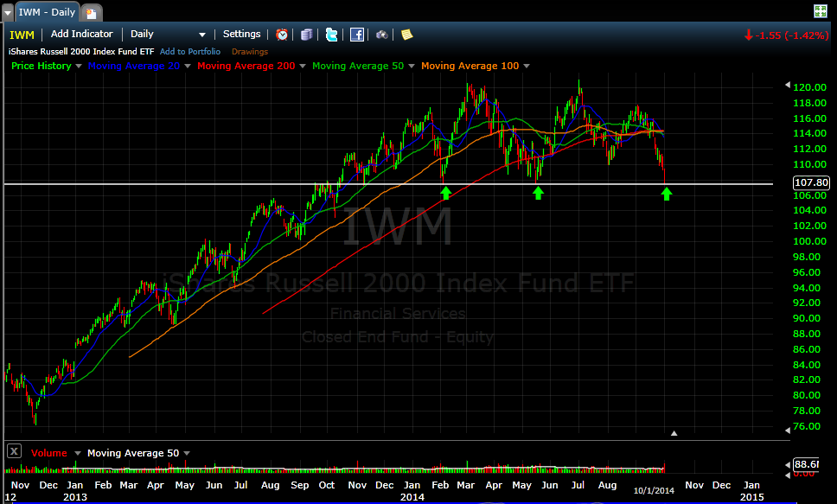The height and width of the screenshot is (504, 837).
Task: Click the white triangle above the date axis
Action: [x=674, y=433]
